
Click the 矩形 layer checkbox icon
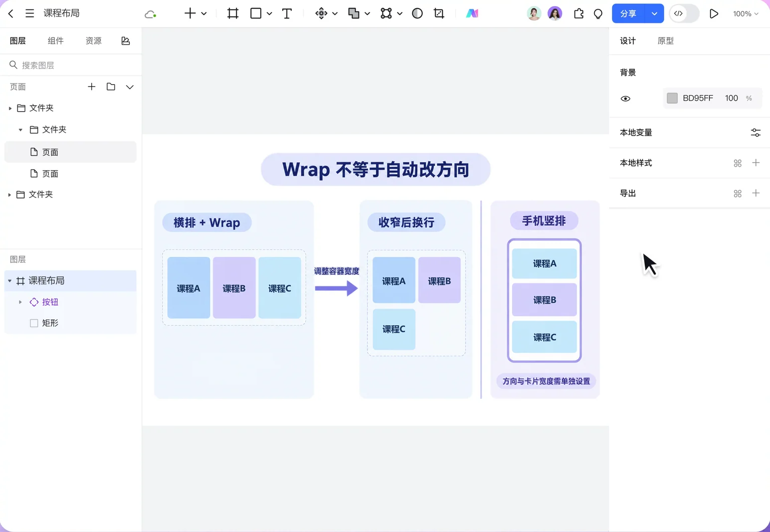click(x=34, y=323)
